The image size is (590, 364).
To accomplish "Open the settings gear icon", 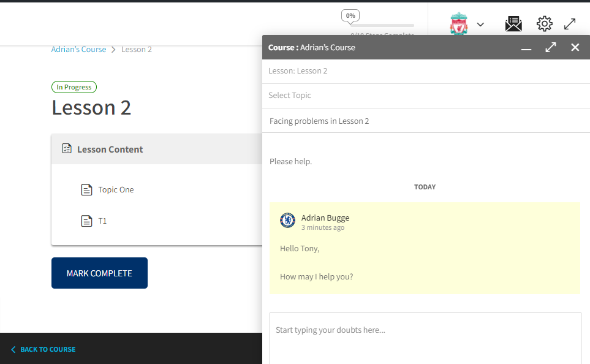I will click(x=544, y=24).
